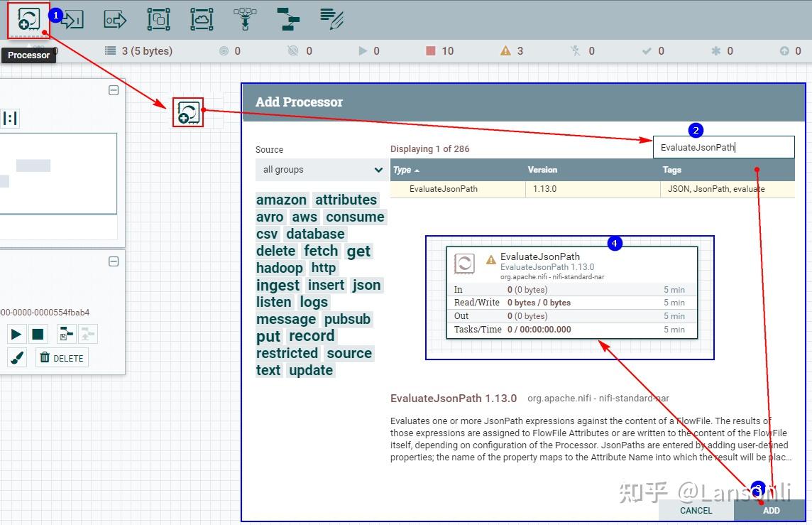Filter by the put tag
This screenshot has height=525, width=812.
(268, 337)
